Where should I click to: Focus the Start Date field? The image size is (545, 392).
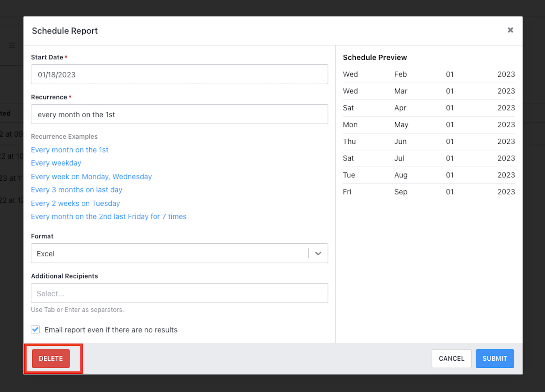pos(179,74)
